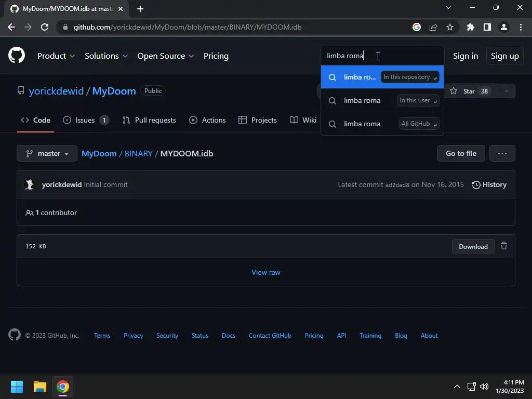This screenshot has width=532, height=399.
Task: Reload the page with refresh icon
Action: click(45, 27)
